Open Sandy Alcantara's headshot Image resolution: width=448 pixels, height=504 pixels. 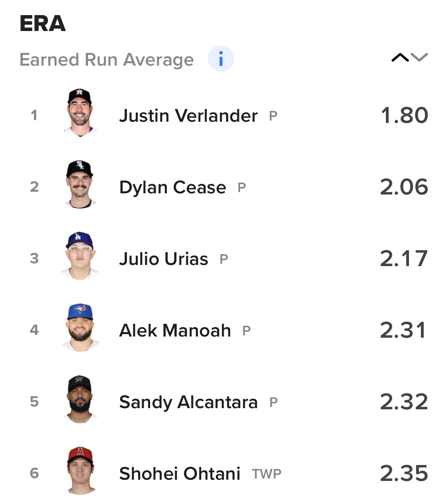[80, 399]
